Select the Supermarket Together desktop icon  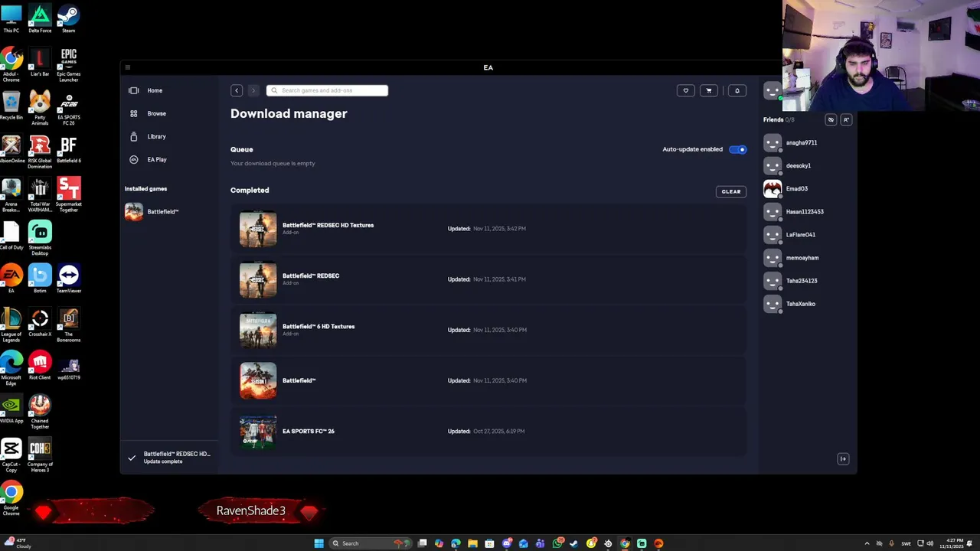tap(68, 195)
